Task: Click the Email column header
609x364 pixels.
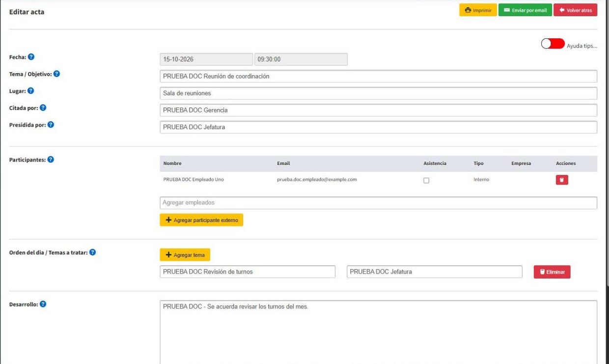Action: (x=284, y=164)
